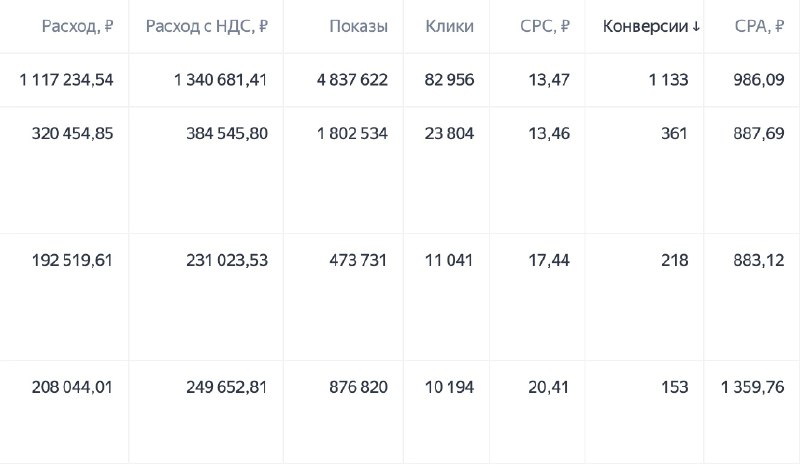Click impressions value 473 731
The width and height of the screenshot is (800, 464).
358,260
